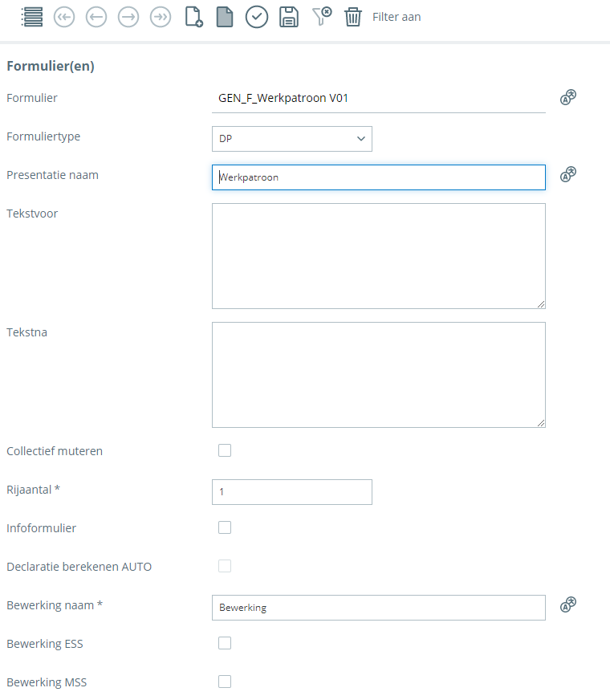Go to first record arrow
This screenshot has height=700, width=610.
click(x=64, y=17)
